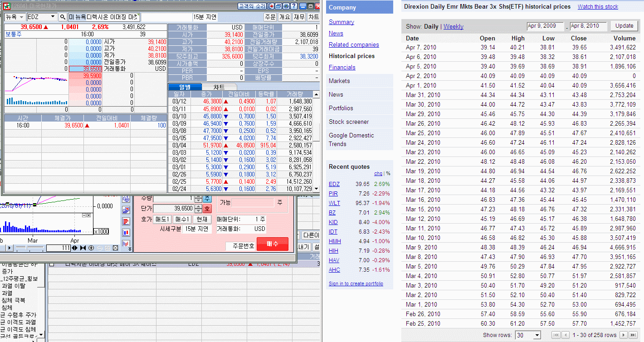Click the blue 주 button beside quantity
The width and height of the screenshot is (644, 342).
(x=207, y=199)
